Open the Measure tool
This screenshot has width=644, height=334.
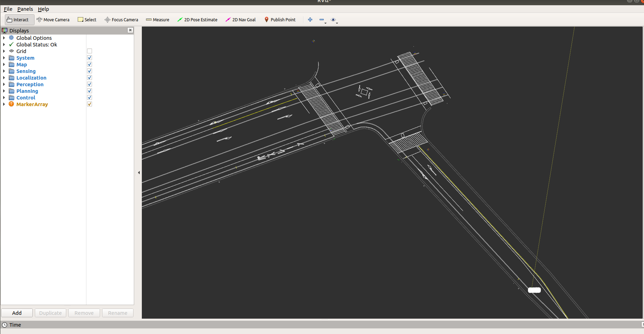[x=158, y=20]
